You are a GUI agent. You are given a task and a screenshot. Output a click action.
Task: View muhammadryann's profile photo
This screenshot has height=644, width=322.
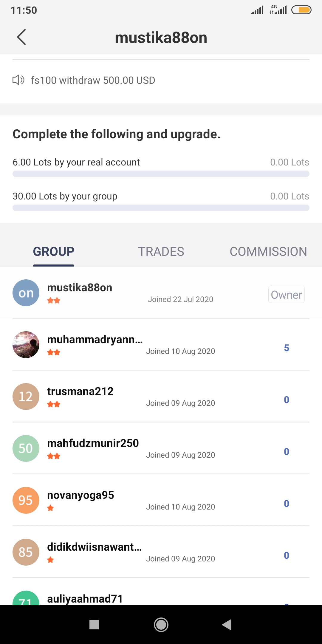coord(26,345)
